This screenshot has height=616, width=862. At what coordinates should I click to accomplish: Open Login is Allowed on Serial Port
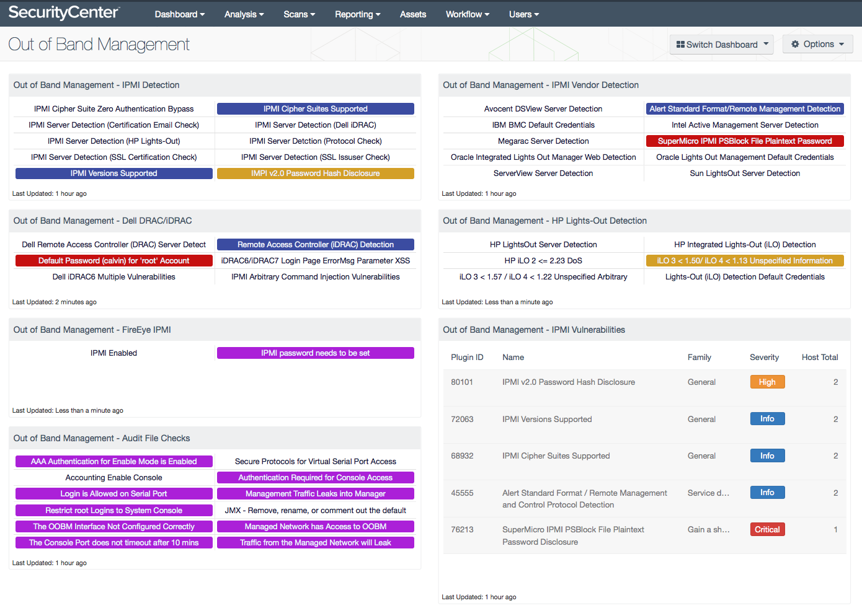114,494
